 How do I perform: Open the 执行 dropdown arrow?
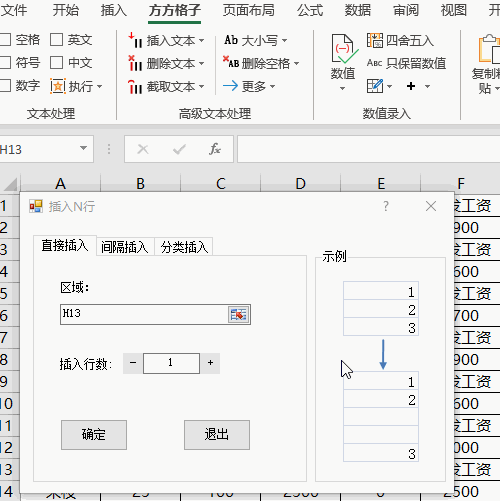tap(99, 87)
